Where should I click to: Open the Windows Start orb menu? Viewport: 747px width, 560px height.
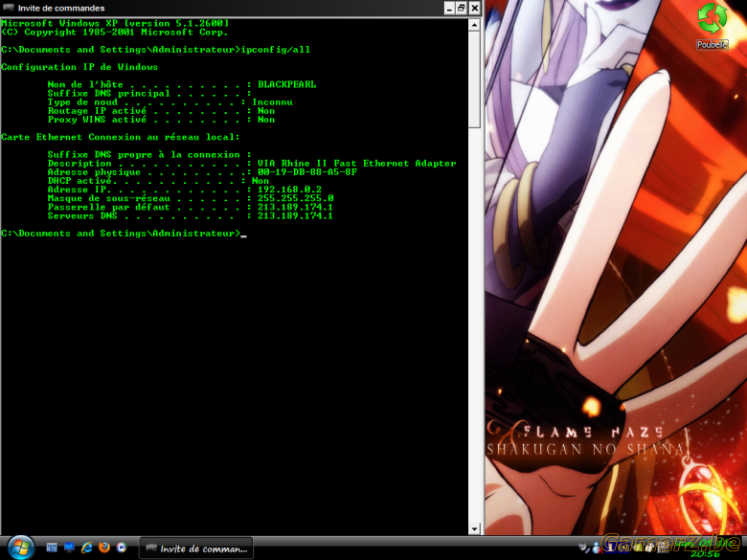(20, 548)
